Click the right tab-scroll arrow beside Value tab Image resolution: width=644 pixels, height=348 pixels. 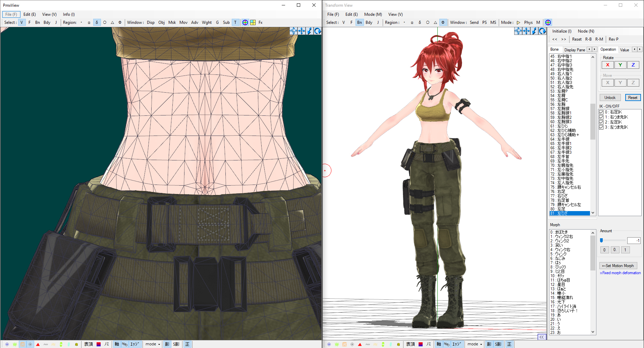(640, 49)
